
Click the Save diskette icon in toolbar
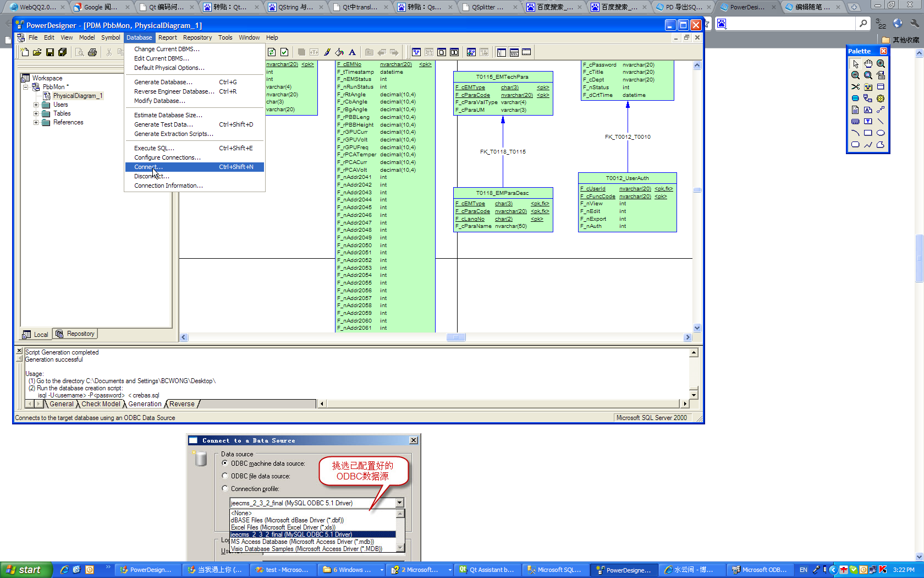(x=50, y=52)
